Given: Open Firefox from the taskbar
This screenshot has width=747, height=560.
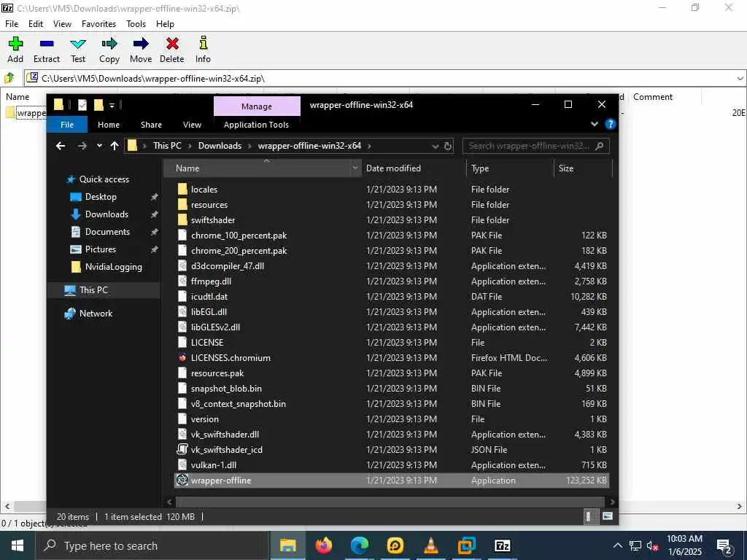Looking at the screenshot, I should (323, 545).
